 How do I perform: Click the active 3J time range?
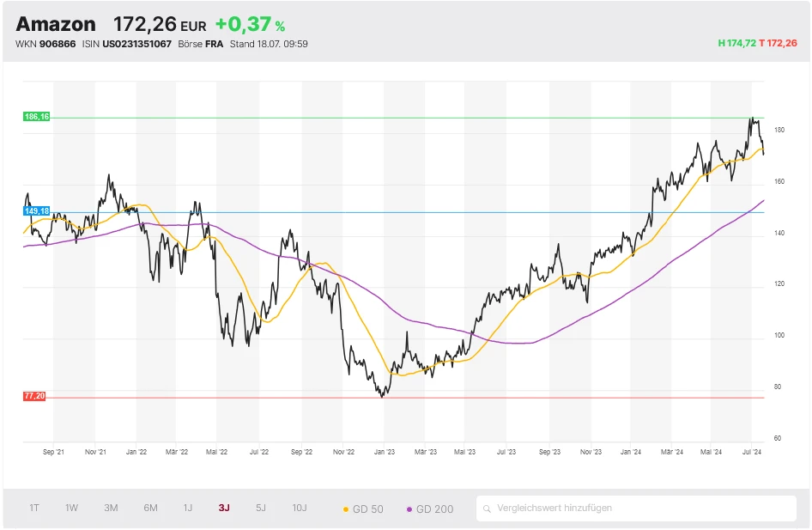[x=224, y=508]
